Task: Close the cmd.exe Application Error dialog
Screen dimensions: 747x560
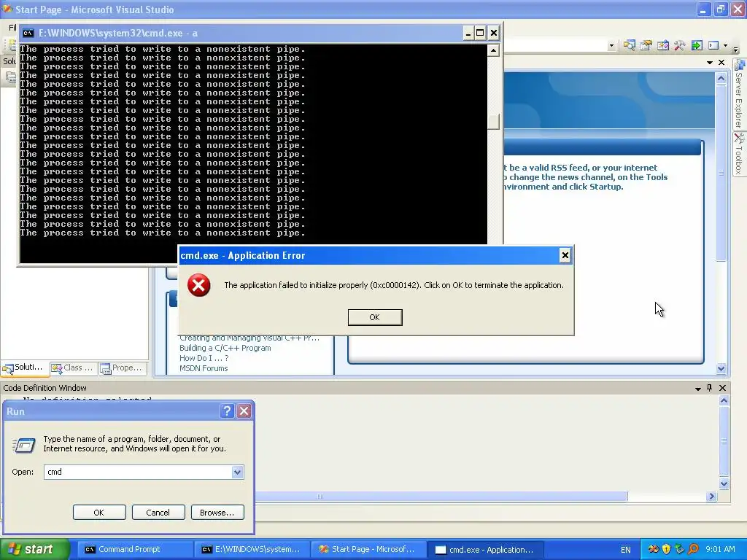Action: (565, 255)
